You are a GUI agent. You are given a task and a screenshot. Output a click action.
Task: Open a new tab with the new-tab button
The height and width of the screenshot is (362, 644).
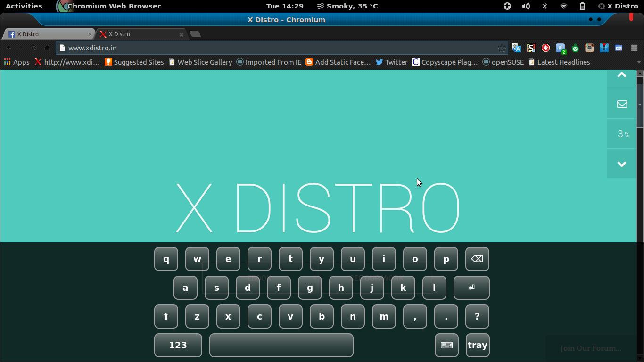[195, 34]
